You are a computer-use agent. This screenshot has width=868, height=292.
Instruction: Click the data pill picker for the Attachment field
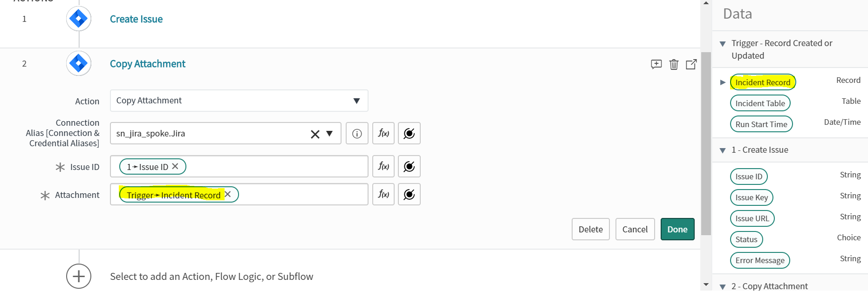coord(409,194)
